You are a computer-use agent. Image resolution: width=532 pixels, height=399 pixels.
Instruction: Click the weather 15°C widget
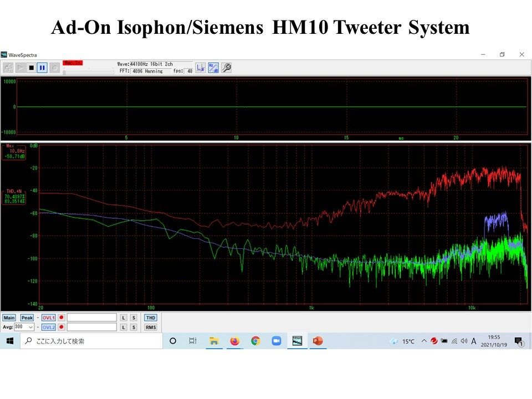point(403,341)
